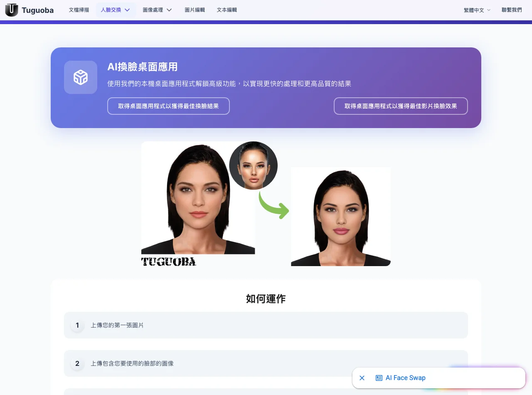Image resolution: width=532 pixels, height=395 pixels.
Task: Click step 1 上傳您的第一張圖片
Action: click(x=266, y=325)
